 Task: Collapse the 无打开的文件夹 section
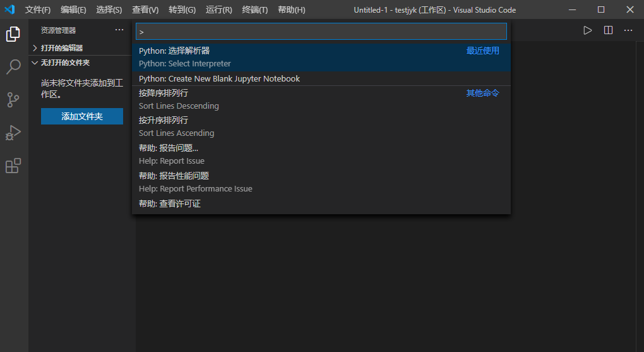click(80, 63)
